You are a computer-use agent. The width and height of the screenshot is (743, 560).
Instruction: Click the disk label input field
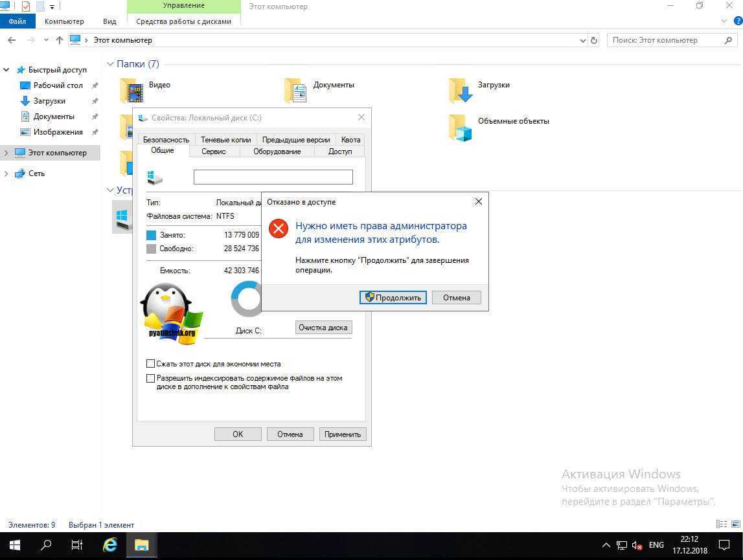click(x=273, y=177)
